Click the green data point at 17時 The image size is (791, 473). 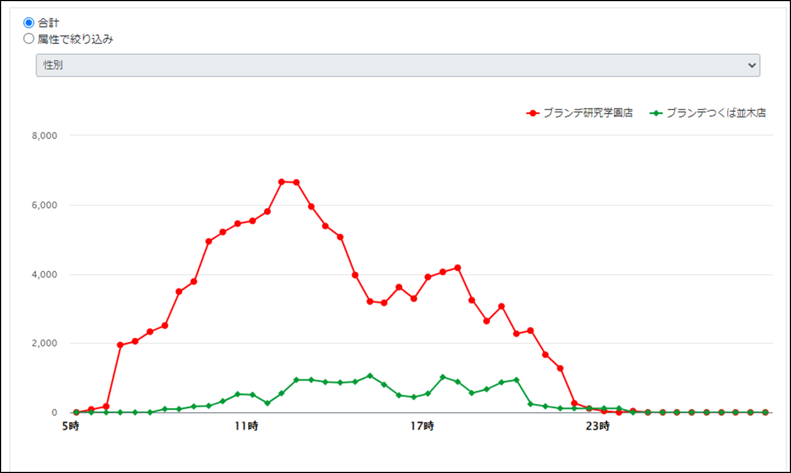point(428,393)
